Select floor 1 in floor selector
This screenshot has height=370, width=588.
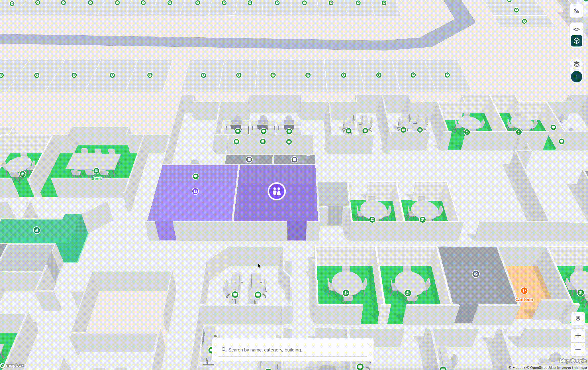576,77
